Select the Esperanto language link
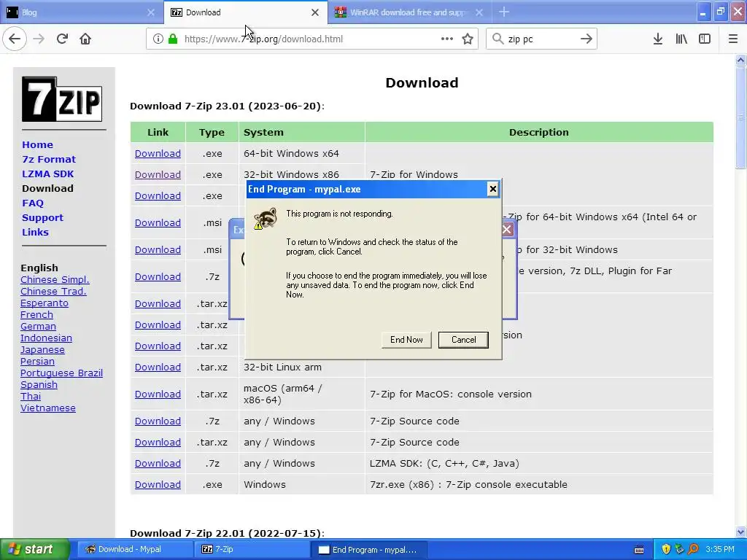Image resolution: width=747 pixels, height=560 pixels. coord(44,303)
